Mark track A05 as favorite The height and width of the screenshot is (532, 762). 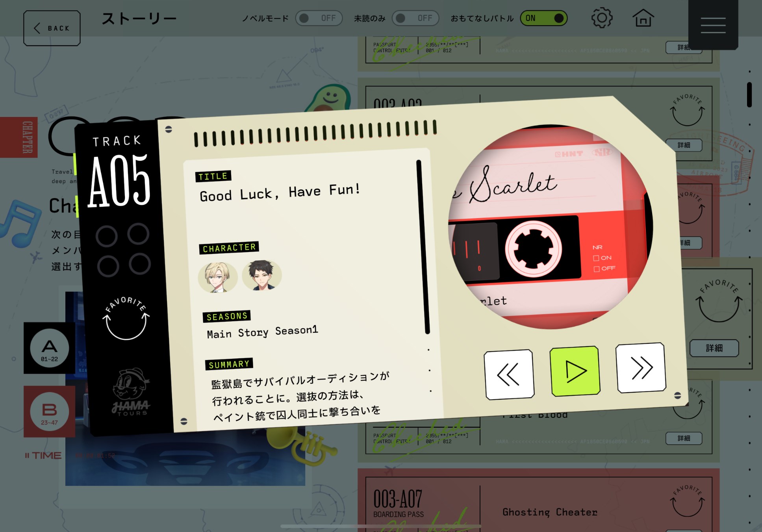(x=126, y=319)
